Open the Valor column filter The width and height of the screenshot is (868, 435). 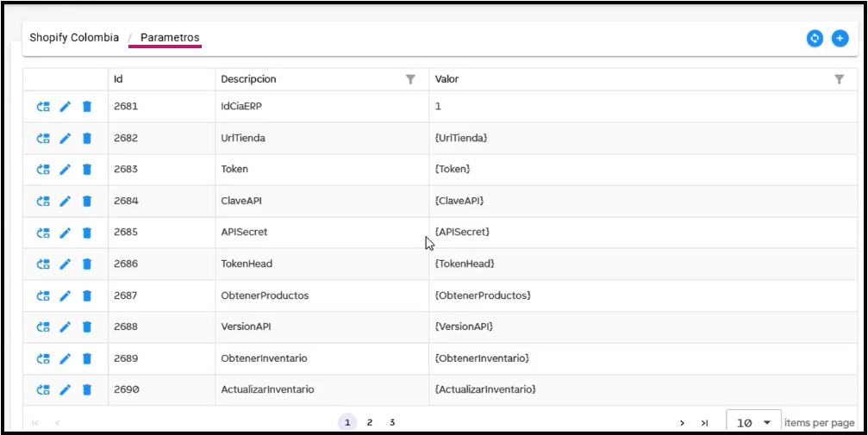coord(839,79)
